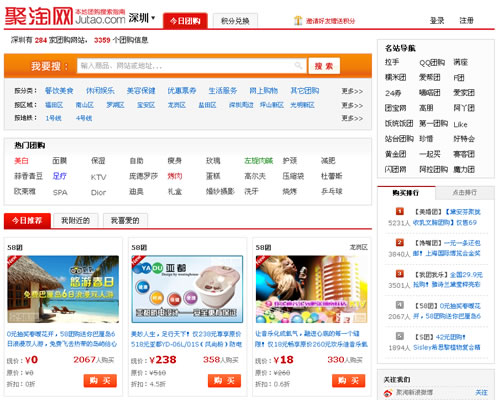Click hot keyword 左岸闪蝶
The image size is (500, 400).
[259, 161]
